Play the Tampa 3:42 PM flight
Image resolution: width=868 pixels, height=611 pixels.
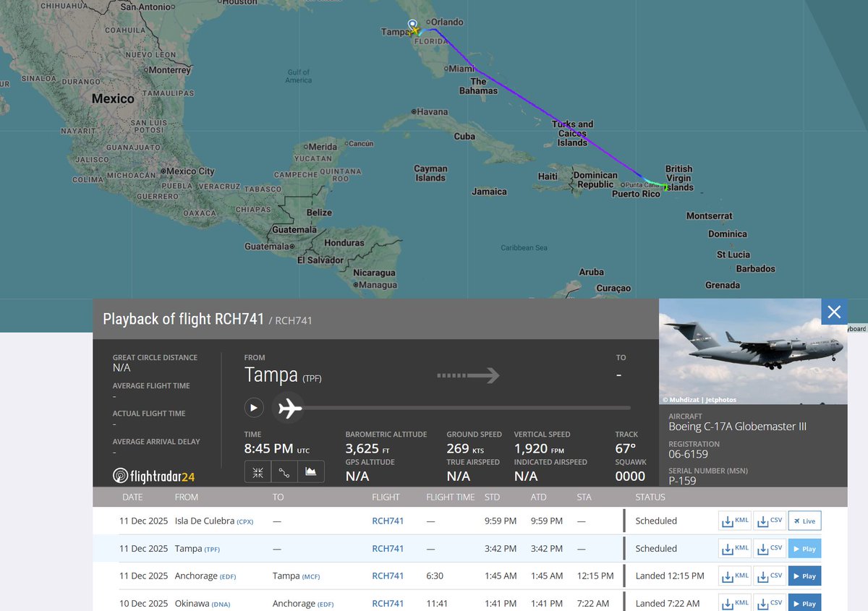pyautogui.click(x=804, y=549)
